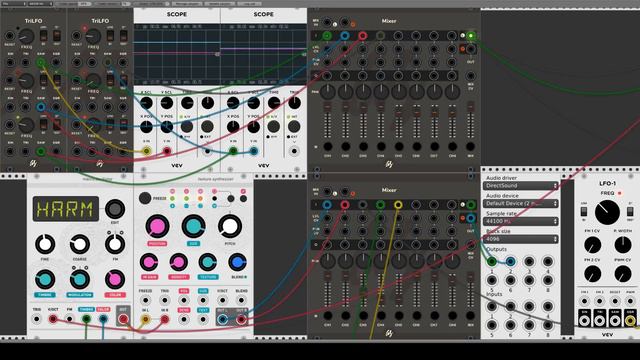
Task: Flip top UNI/BI switch on second TriLFO
Action: [110, 36]
